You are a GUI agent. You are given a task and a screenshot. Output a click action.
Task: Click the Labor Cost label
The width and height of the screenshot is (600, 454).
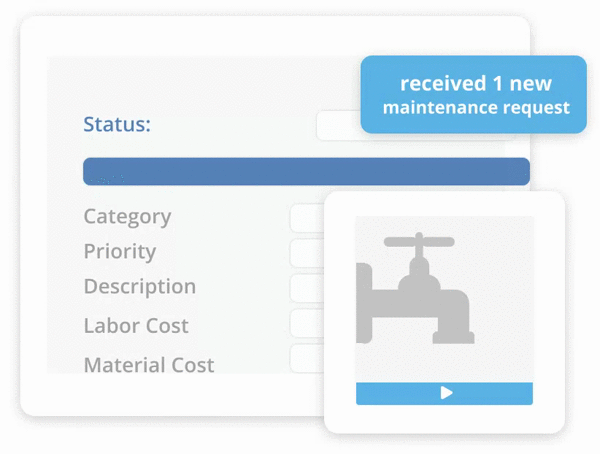pyautogui.click(x=136, y=325)
